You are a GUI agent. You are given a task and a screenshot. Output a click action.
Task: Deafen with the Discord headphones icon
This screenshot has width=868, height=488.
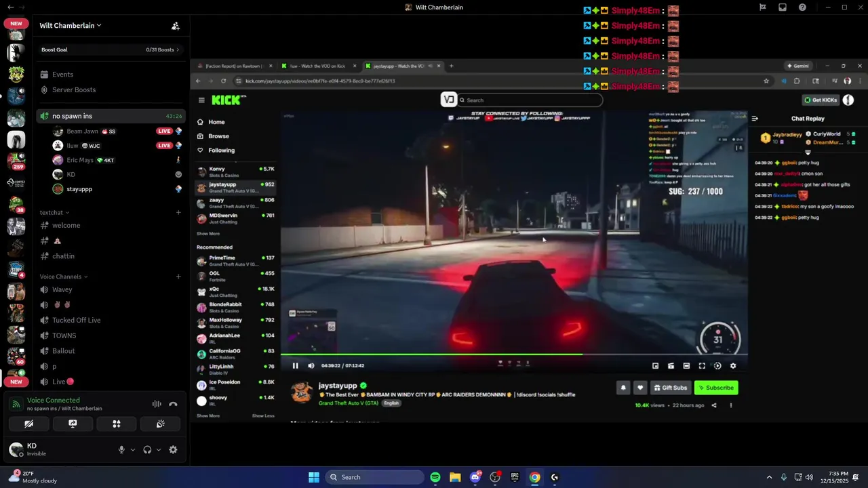[x=147, y=449]
